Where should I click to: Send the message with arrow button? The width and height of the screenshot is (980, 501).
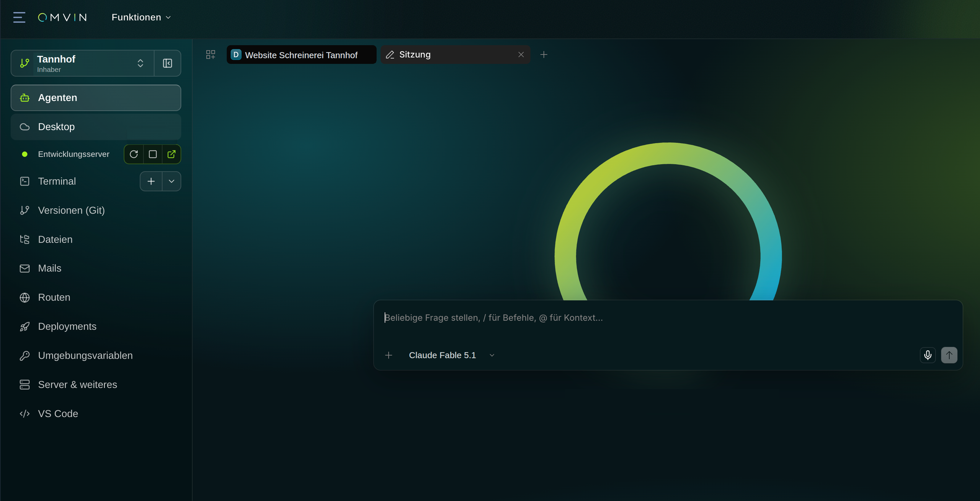[x=949, y=355]
